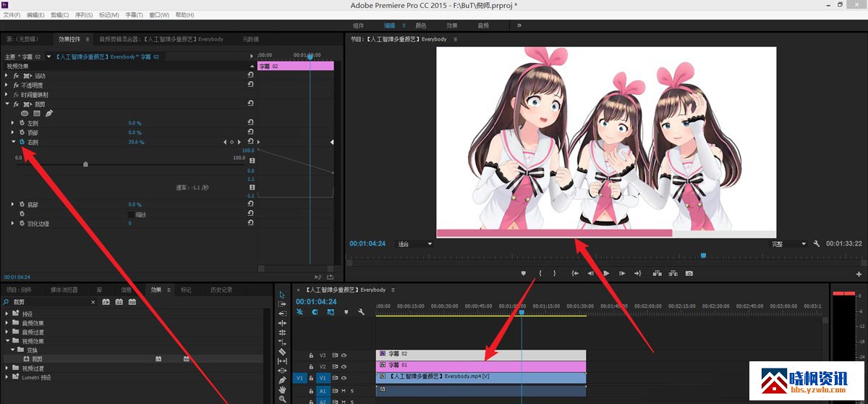
Task: Select the Selection arrow tool
Action: (282, 295)
